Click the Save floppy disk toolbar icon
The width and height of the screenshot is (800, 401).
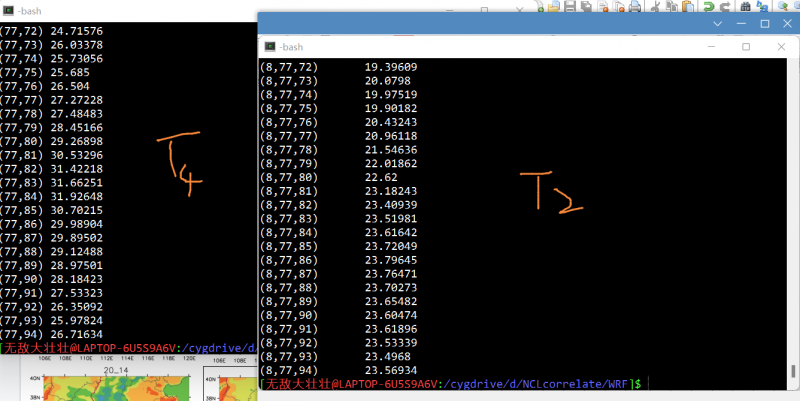pyautogui.click(x=568, y=6)
